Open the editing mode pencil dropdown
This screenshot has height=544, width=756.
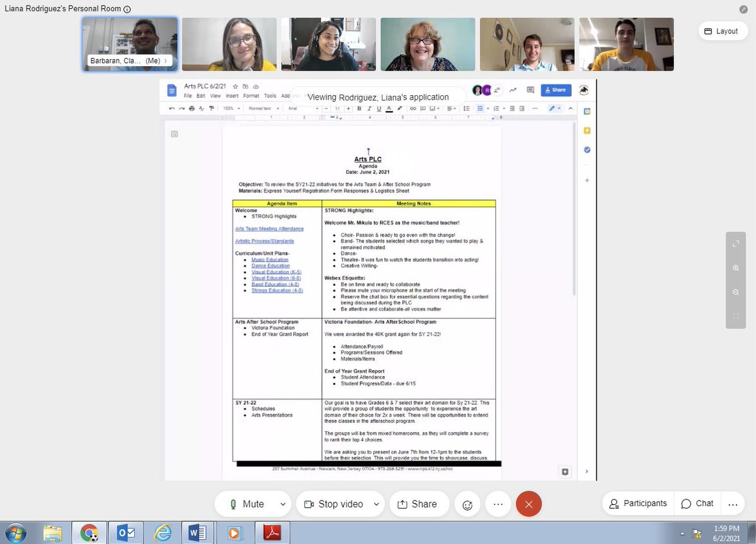555,108
